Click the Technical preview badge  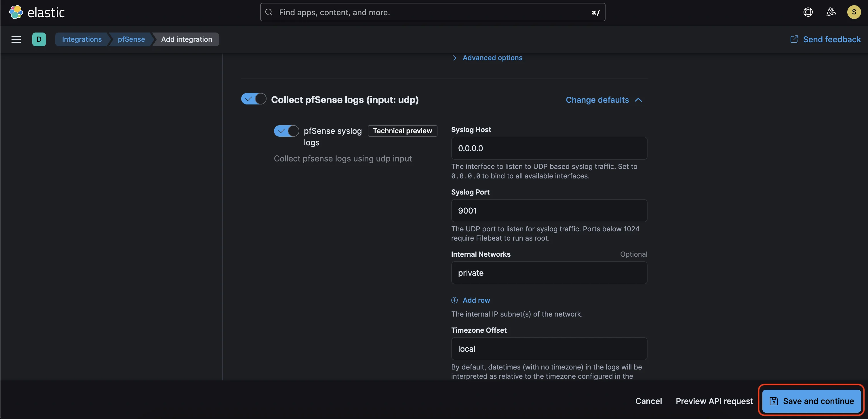[402, 131]
